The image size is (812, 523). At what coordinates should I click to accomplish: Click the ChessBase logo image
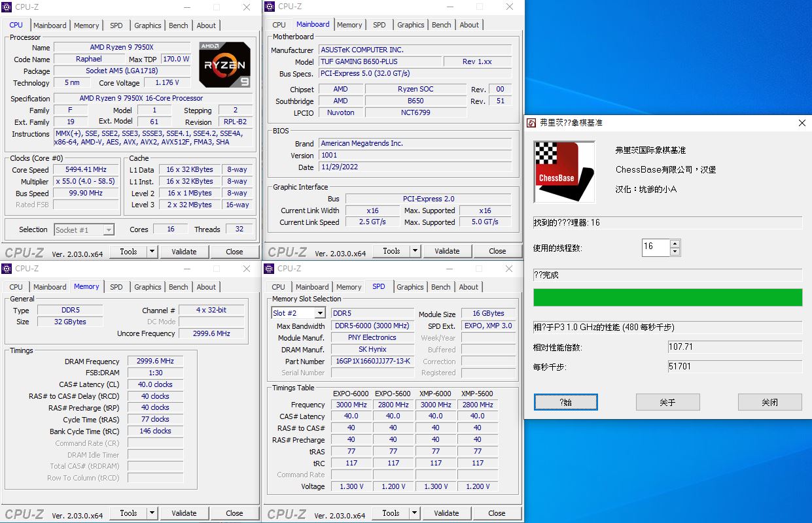(x=565, y=173)
